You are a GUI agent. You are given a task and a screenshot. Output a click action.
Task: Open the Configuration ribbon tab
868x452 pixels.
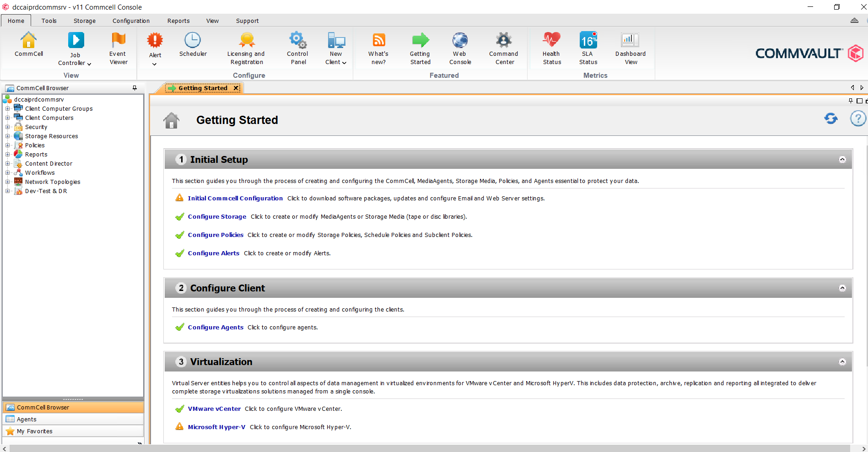[x=131, y=21]
